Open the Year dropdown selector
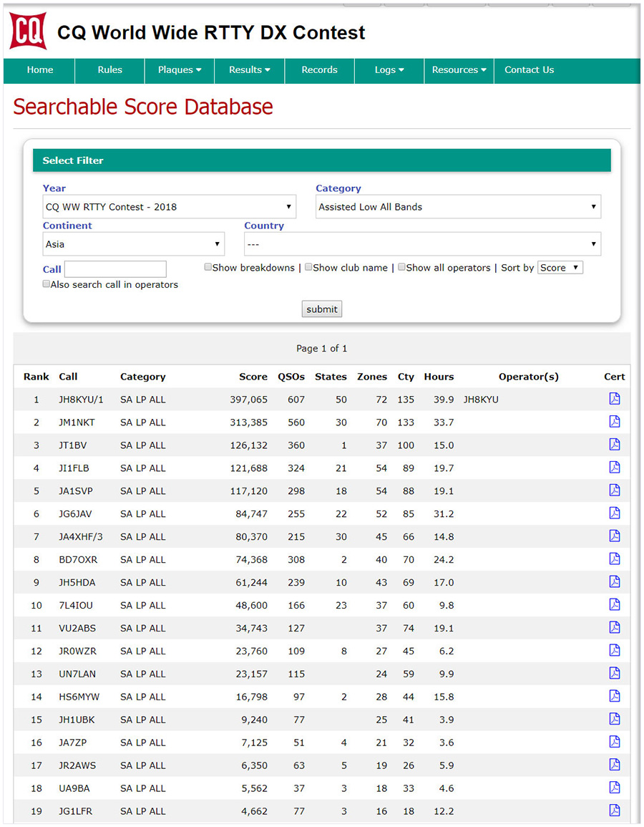The image size is (644, 827). [169, 207]
